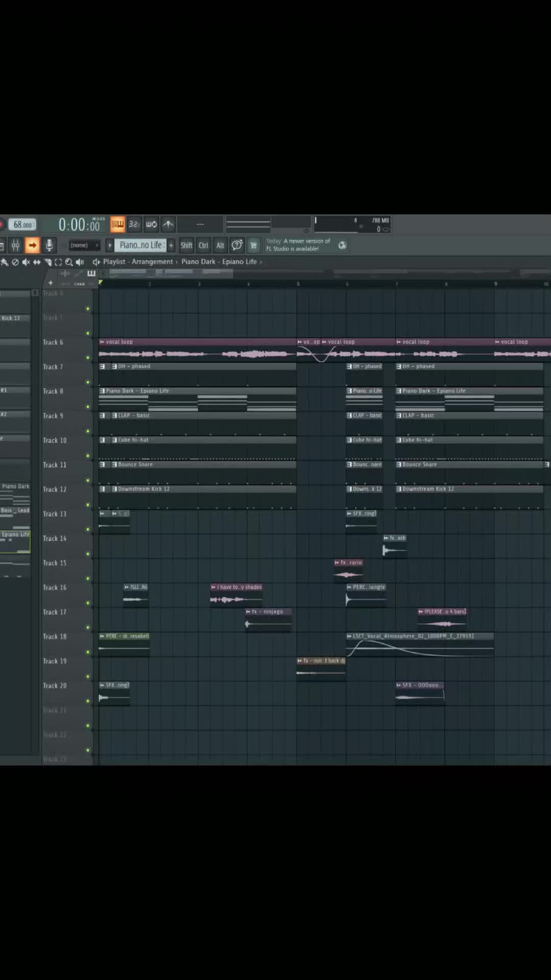Click the microphone recording icon
Screen dimensions: 551x980
coord(49,246)
